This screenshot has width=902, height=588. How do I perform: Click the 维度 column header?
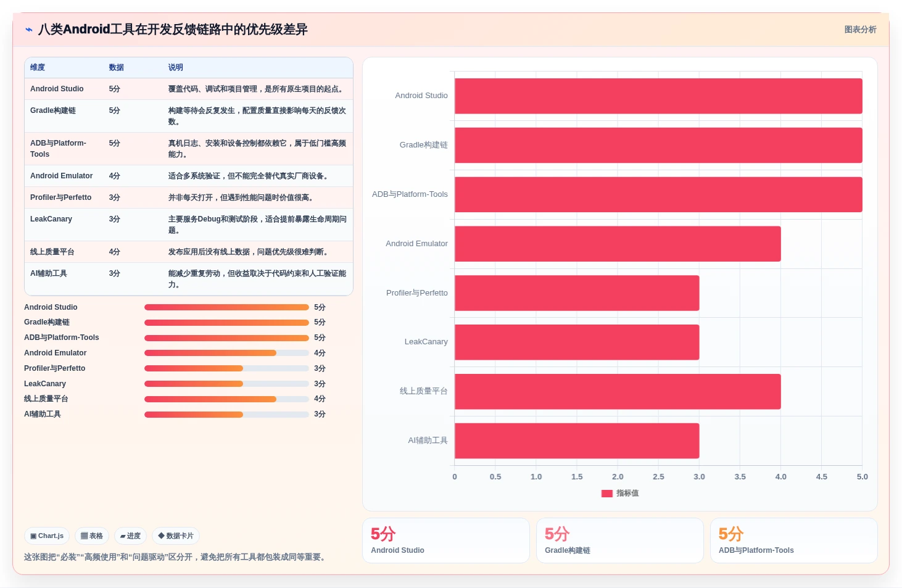(38, 67)
